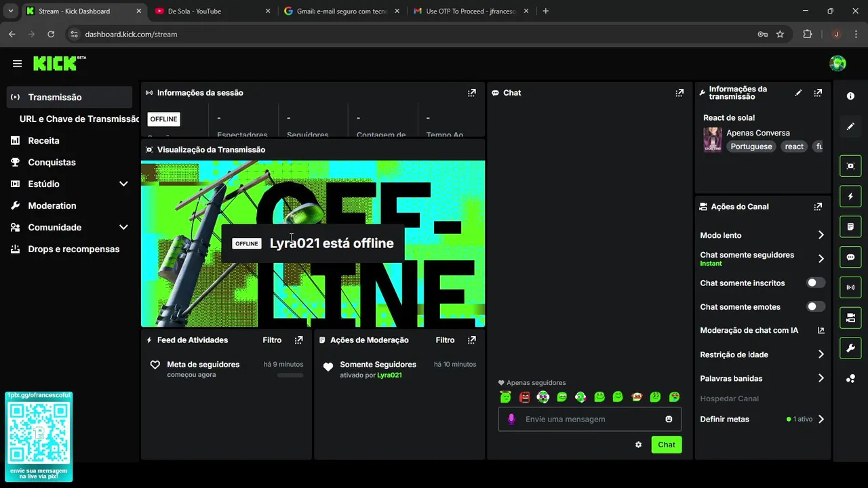
Task: Click the chat bubble sidebar icon
Action: pos(850,257)
